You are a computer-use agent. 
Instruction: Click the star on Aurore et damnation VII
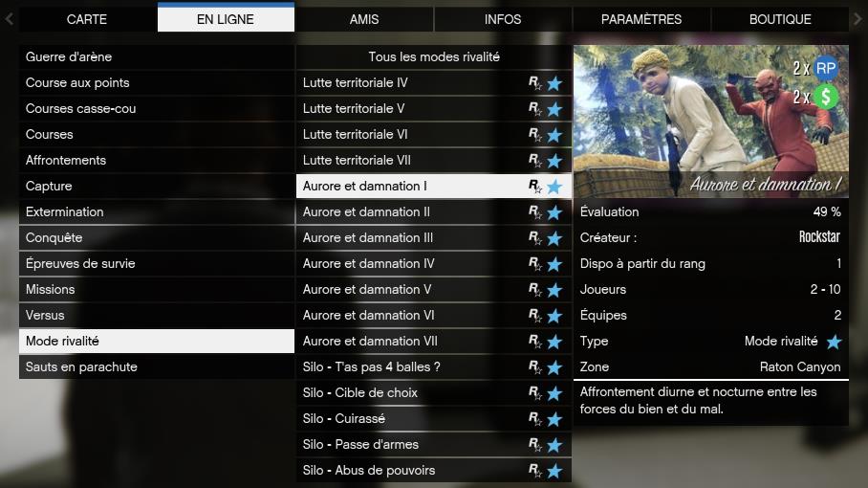pyautogui.click(x=554, y=342)
